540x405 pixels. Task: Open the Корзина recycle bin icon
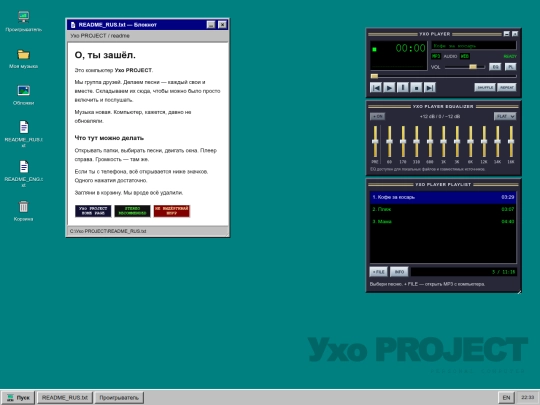pyautogui.click(x=23, y=211)
